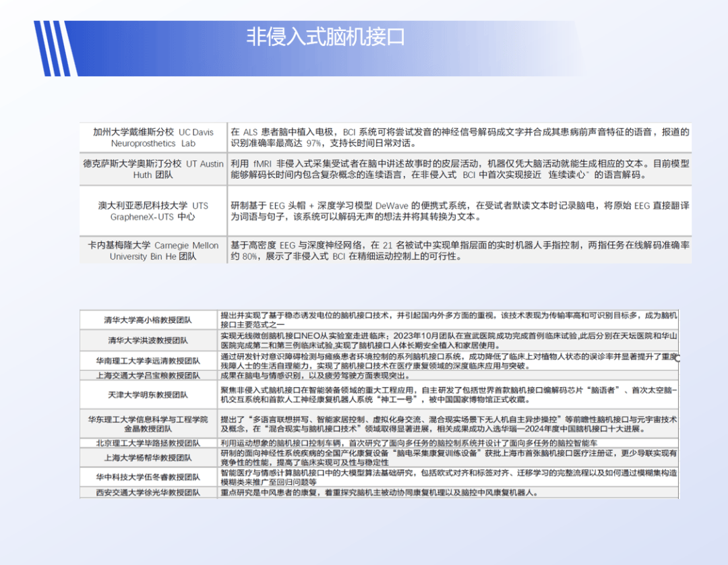Select the cell 华东理工大学信息科学与工程学院 金晶教授团队
The height and width of the screenshot is (565, 728).
(x=148, y=424)
